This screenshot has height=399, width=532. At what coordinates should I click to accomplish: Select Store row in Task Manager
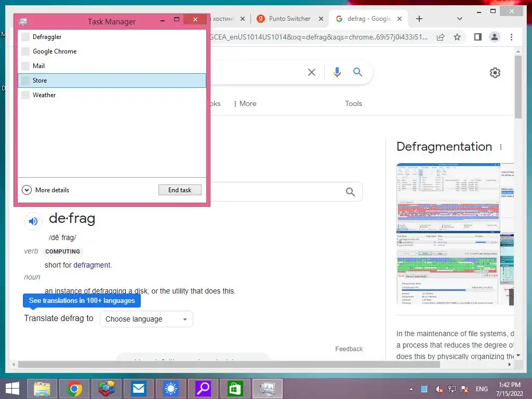click(112, 81)
